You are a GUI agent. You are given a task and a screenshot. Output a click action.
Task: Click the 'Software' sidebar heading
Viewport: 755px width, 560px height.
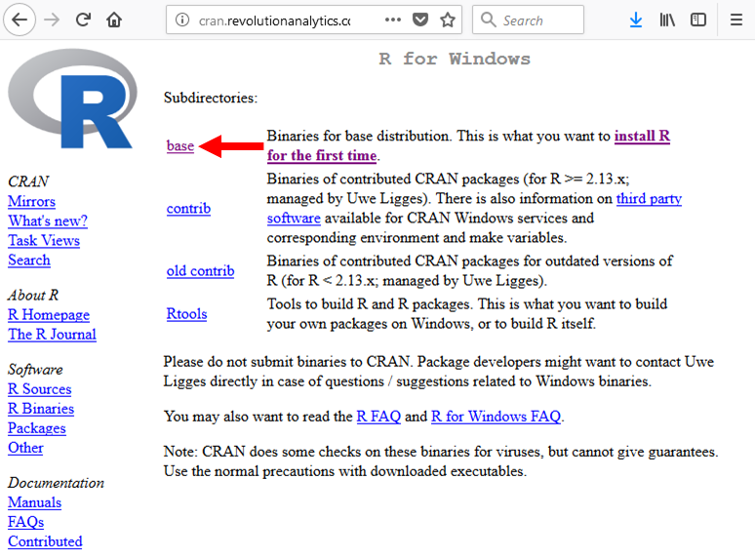point(35,370)
